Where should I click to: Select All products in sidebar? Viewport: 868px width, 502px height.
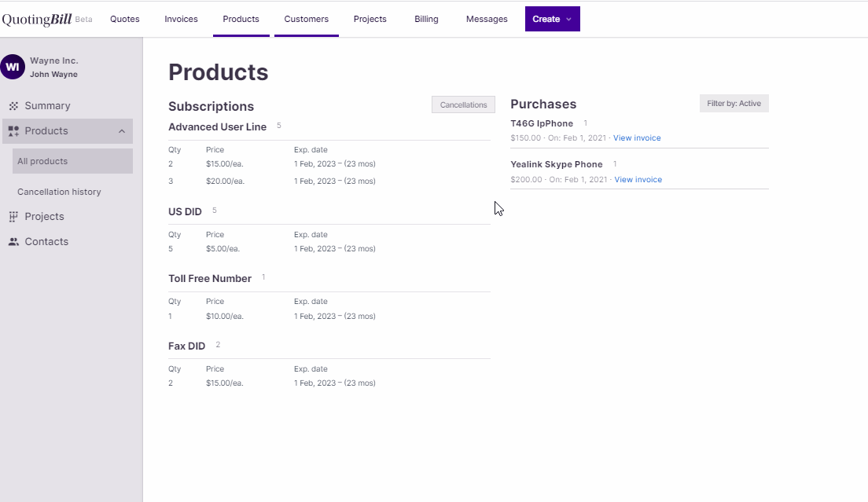(42, 161)
